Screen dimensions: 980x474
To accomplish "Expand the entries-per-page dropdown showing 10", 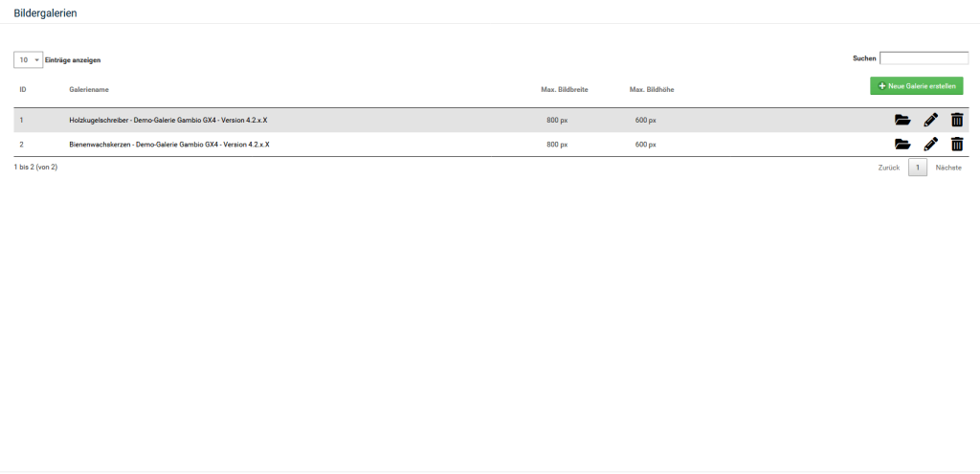I will tap(29, 59).
